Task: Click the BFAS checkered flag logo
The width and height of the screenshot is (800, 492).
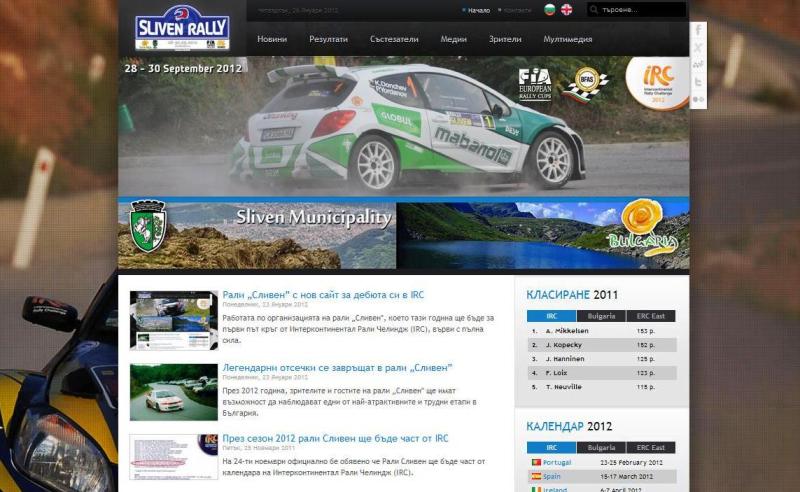Action: click(586, 84)
